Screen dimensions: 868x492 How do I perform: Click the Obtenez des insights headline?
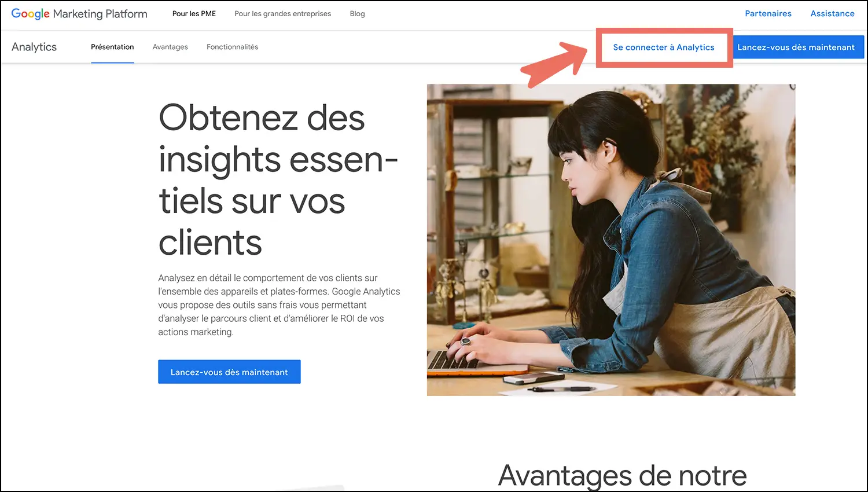point(278,180)
